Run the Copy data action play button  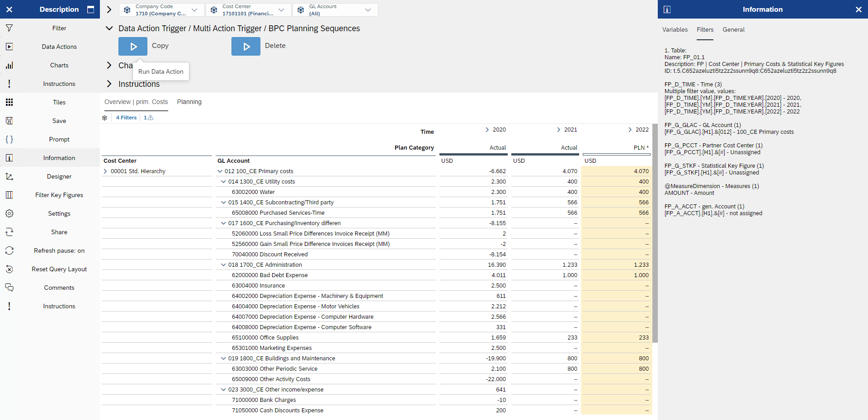[x=132, y=46]
